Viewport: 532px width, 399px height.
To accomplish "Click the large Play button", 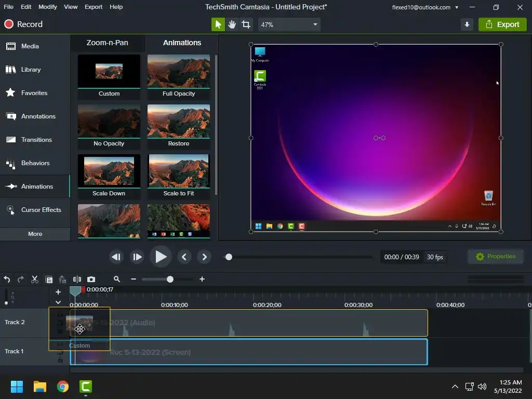I will [161, 257].
